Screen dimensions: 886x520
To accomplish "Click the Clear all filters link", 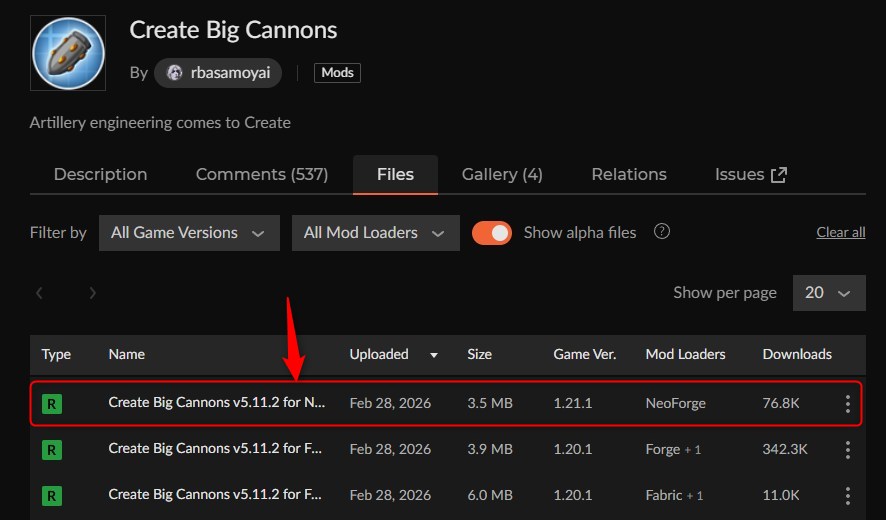I will coord(841,232).
